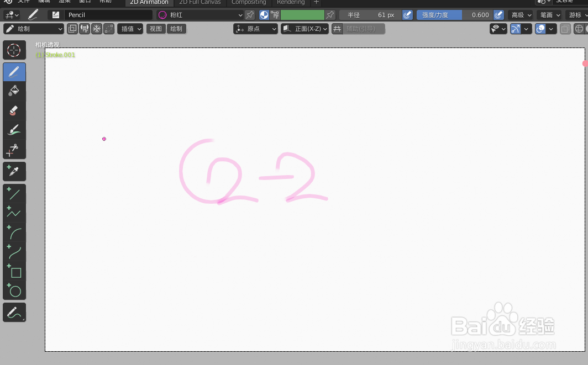The image size is (588, 365).
Task: Open the 原点 stroke placement dropdown
Action: 255,29
